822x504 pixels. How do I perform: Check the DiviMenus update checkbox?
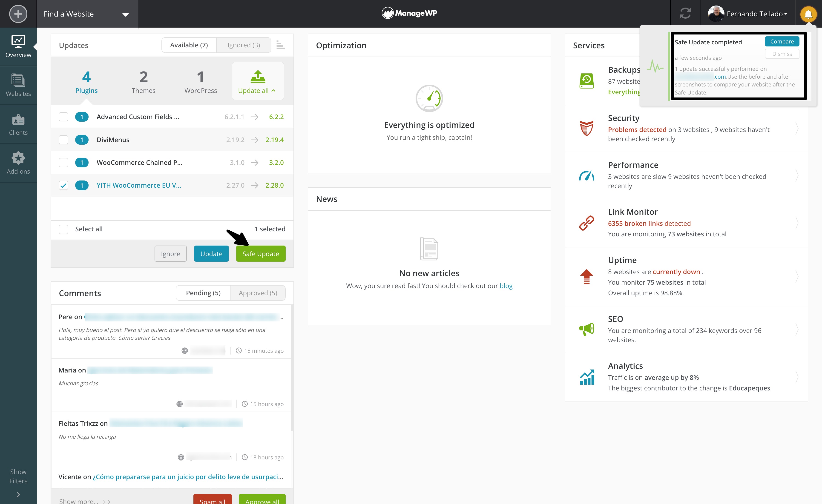coord(63,139)
